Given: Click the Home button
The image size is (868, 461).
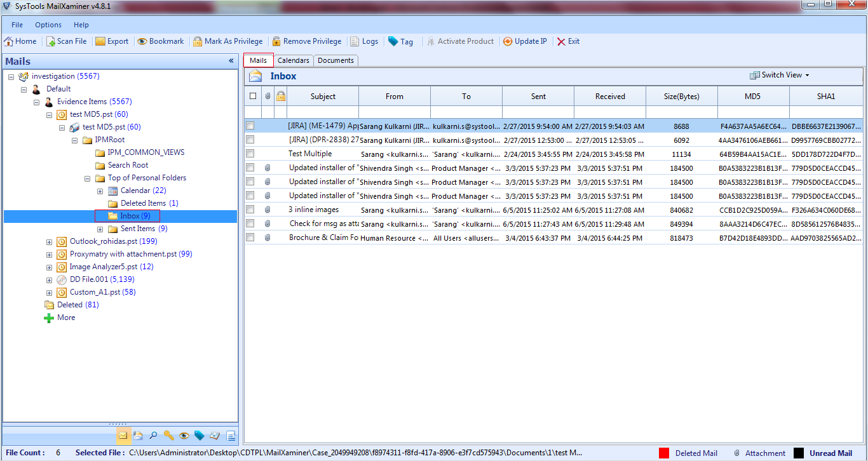Looking at the screenshot, I should 20,41.
